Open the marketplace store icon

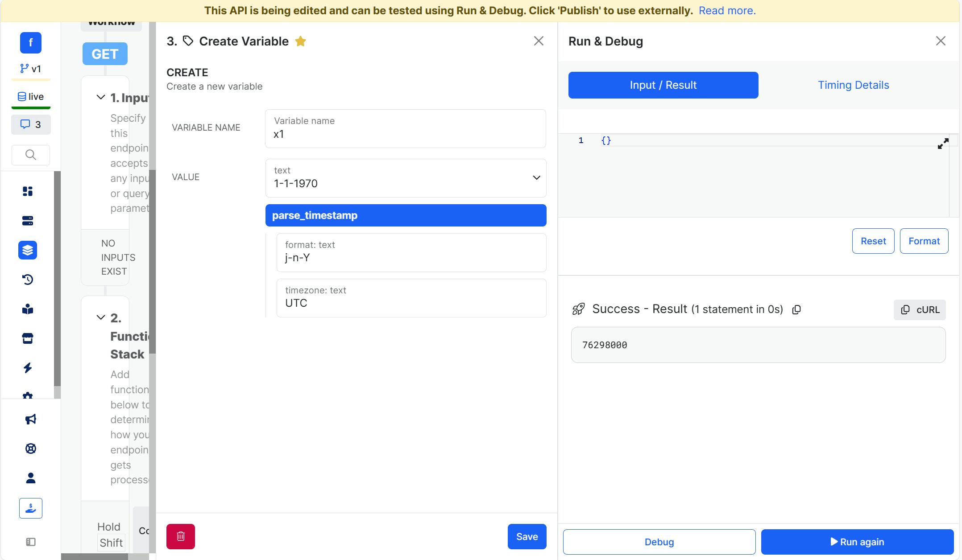(28, 338)
